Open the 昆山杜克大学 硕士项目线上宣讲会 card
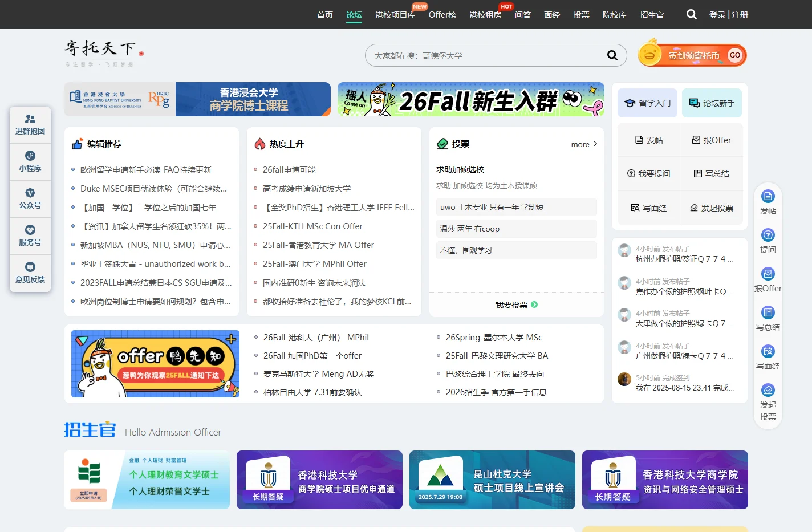The width and height of the screenshot is (812, 532). coord(492,480)
